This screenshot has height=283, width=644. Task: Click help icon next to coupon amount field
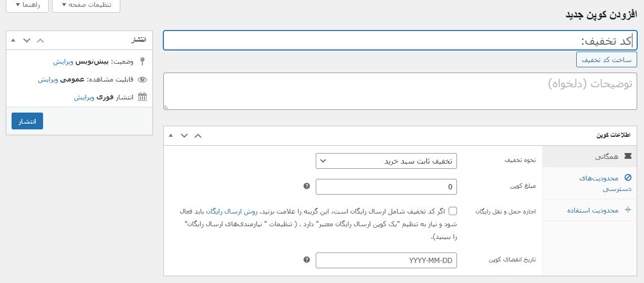click(x=307, y=186)
